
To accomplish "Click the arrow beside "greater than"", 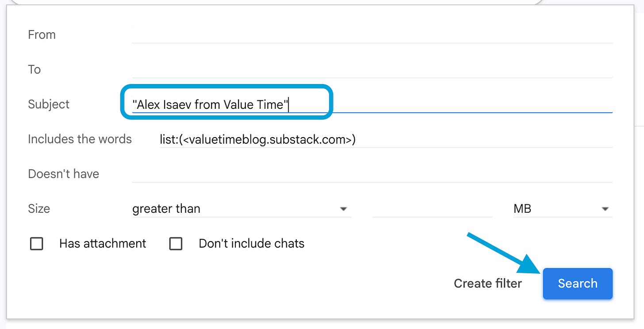I will [x=343, y=209].
